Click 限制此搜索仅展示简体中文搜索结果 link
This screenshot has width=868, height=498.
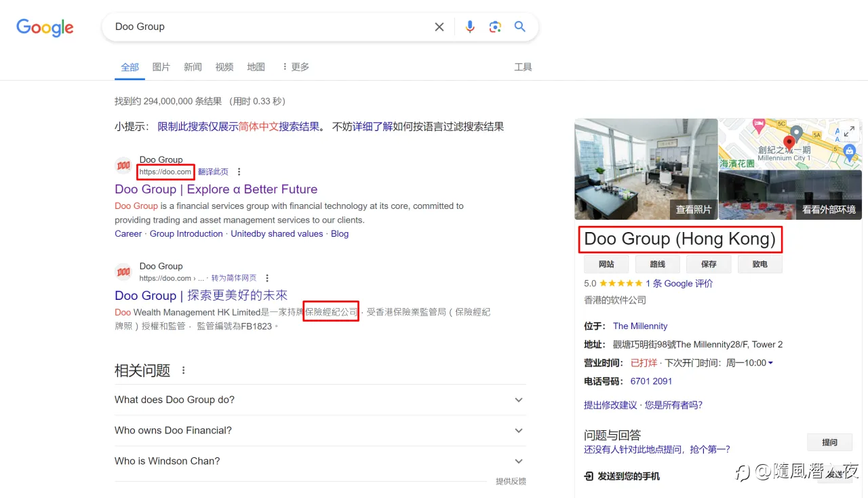pyautogui.click(x=239, y=126)
